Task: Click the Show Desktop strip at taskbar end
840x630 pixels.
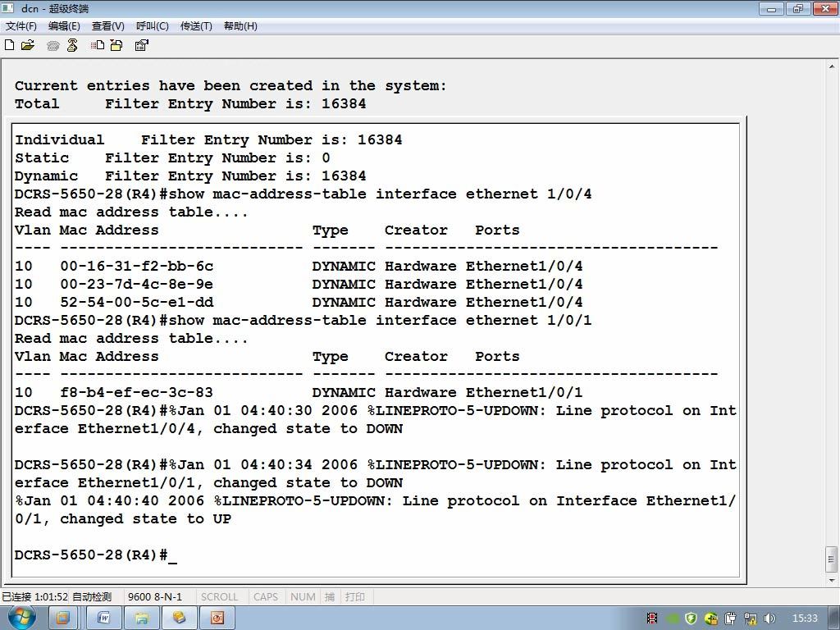Action: click(834, 619)
